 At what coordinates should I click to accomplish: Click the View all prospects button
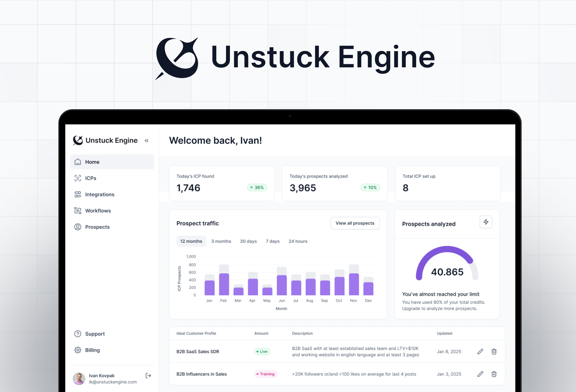355,223
